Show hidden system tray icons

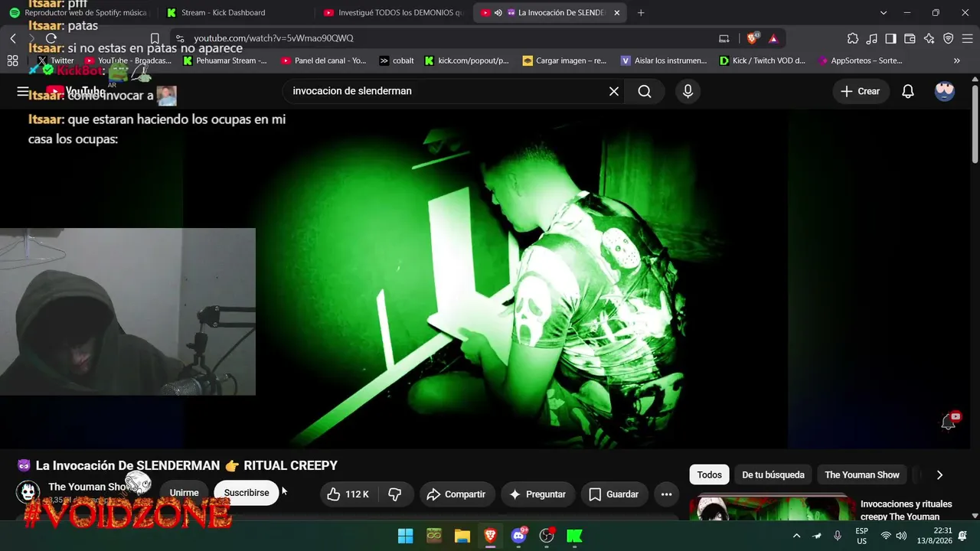coord(796,536)
